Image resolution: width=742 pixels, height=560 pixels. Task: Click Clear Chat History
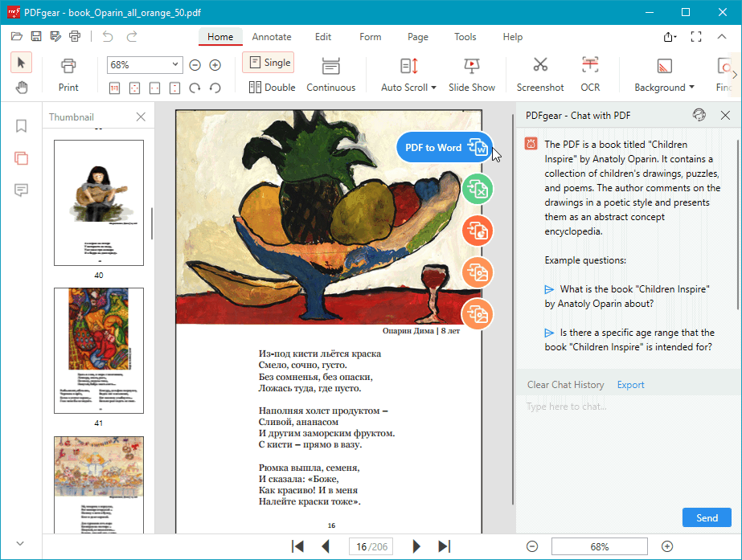point(565,385)
